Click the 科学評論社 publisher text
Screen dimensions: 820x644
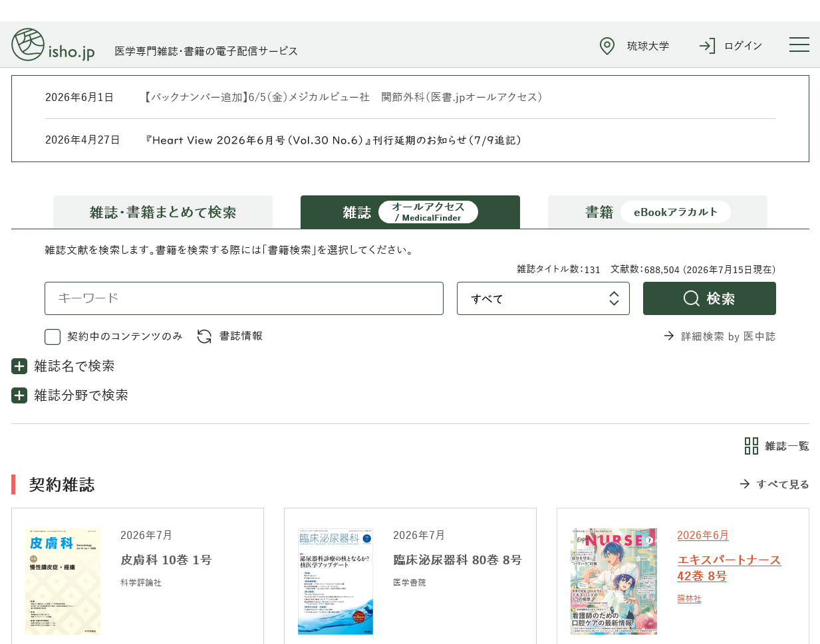[x=141, y=583]
